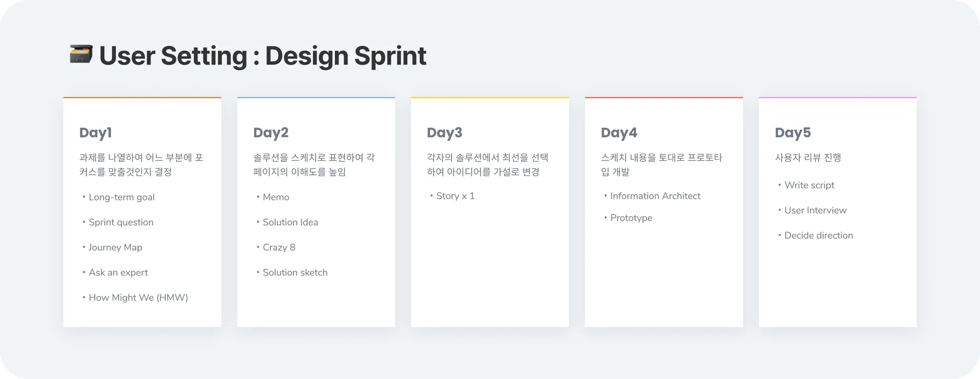980x379 pixels.
Task: Select the Day5 card heading
Action: tap(792, 133)
